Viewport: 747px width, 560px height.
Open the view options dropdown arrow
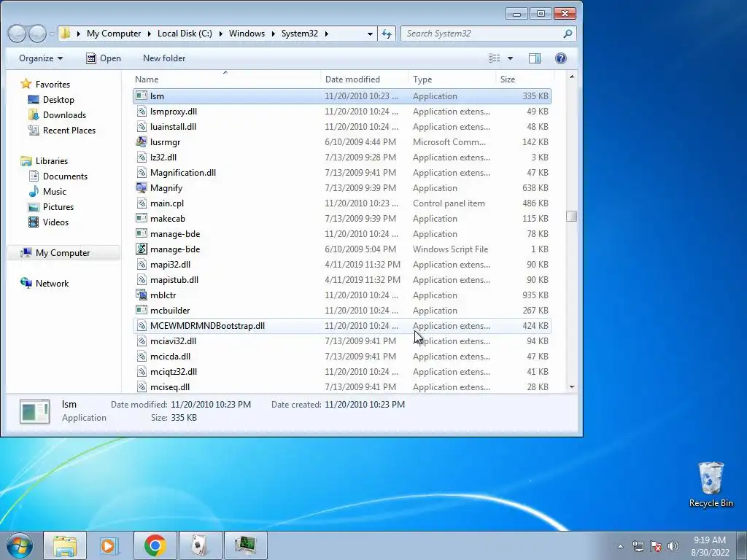[510, 58]
